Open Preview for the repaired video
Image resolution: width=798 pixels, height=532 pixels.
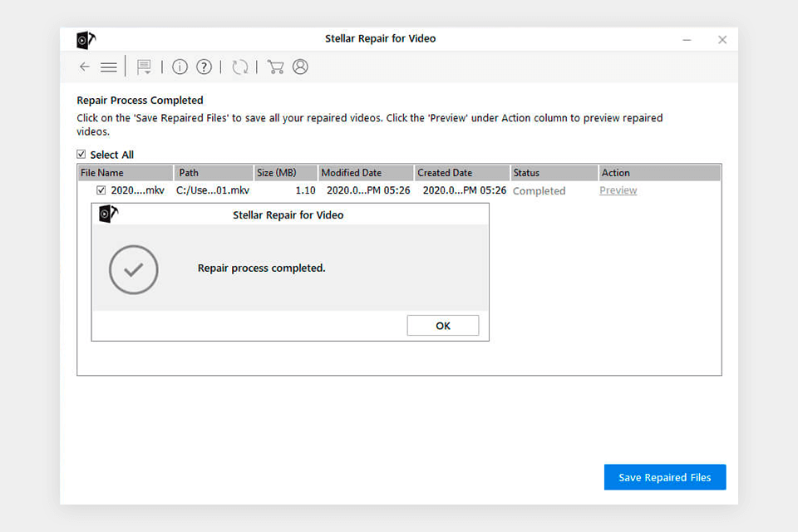618,190
